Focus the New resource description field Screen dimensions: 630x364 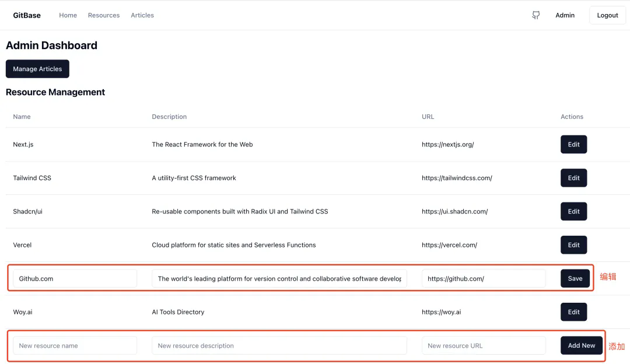tap(279, 345)
